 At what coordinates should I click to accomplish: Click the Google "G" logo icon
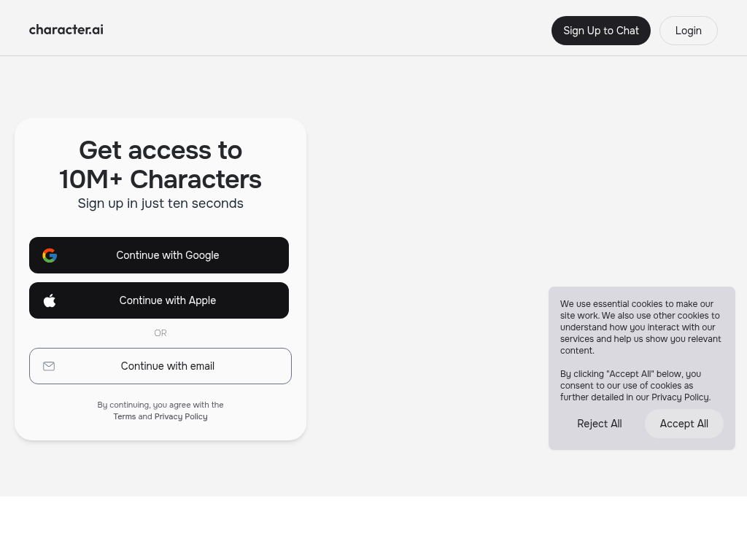50,256
